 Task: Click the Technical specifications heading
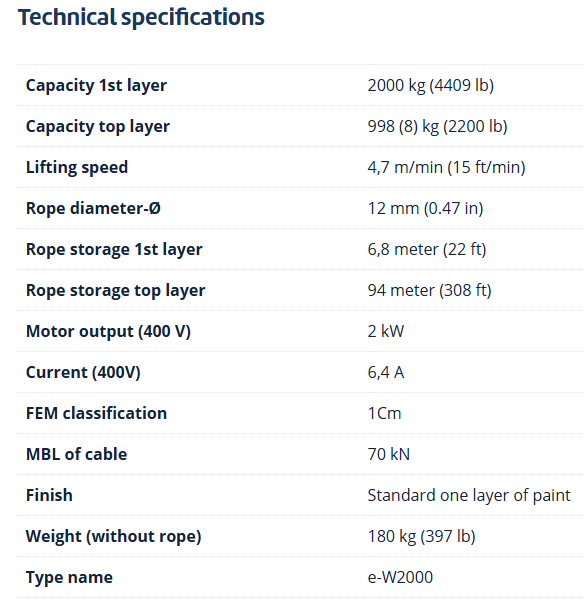141,18
